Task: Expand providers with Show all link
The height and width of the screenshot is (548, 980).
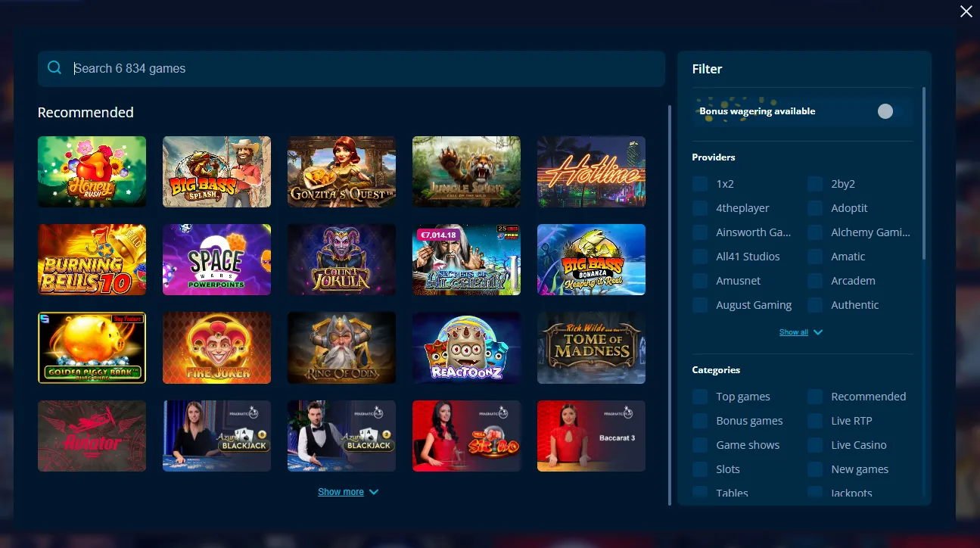Action: click(x=793, y=332)
